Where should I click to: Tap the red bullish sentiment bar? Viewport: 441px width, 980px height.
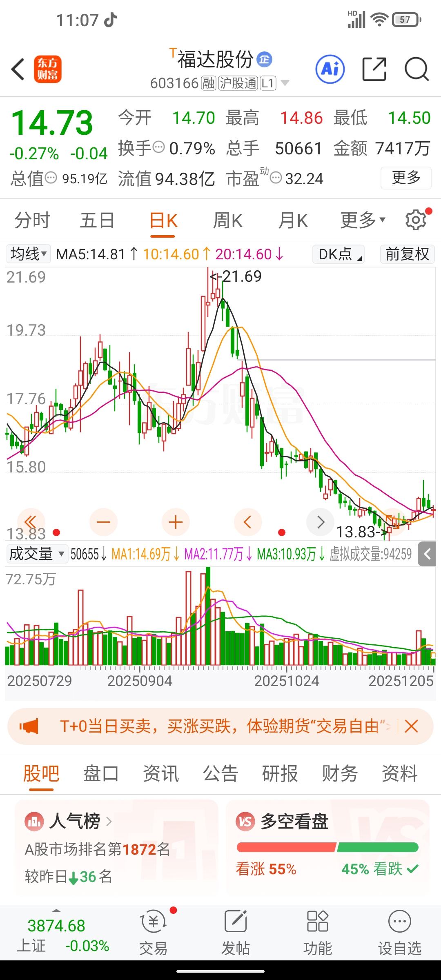click(x=286, y=847)
